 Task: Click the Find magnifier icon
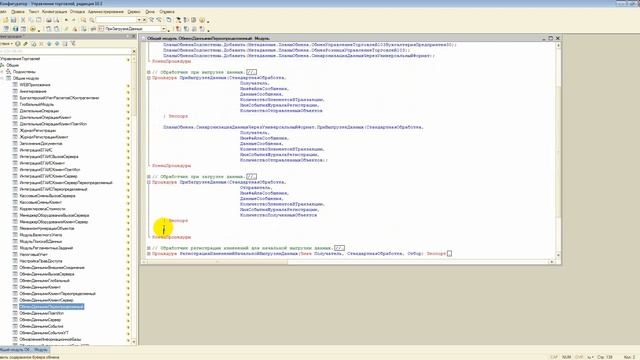[84, 20]
